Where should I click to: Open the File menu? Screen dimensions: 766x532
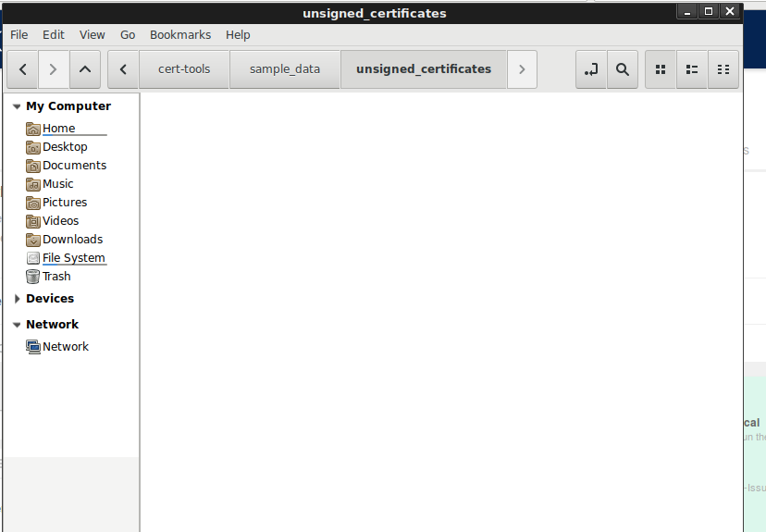click(19, 35)
